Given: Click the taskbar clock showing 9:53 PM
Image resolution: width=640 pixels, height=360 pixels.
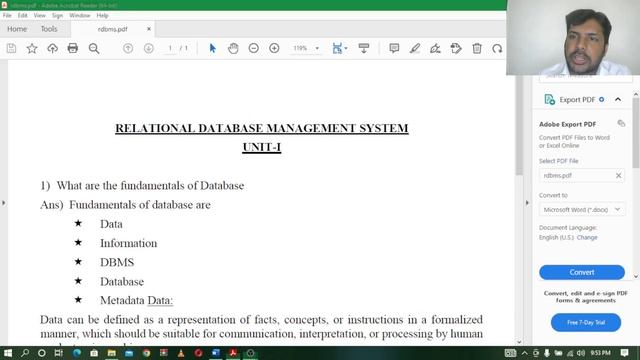Looking at the screenshot, I should pyautogui.click(x=600, y=353).
